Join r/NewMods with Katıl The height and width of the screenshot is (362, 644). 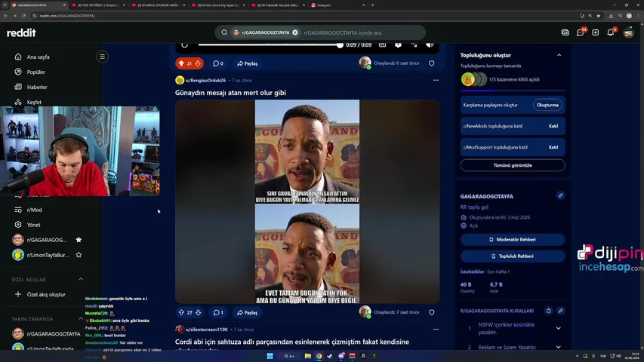(x=553, y=126)
